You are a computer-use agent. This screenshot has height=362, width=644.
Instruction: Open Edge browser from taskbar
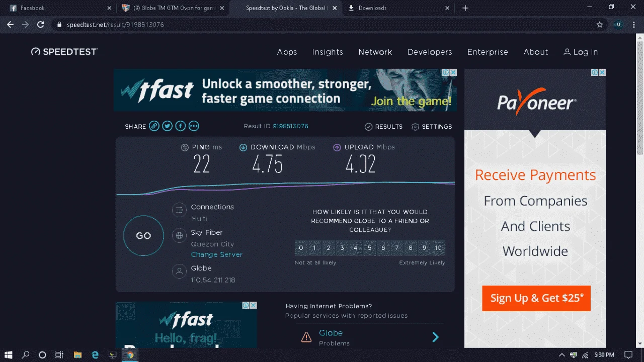pyautogui.click(x=95, y=354)
